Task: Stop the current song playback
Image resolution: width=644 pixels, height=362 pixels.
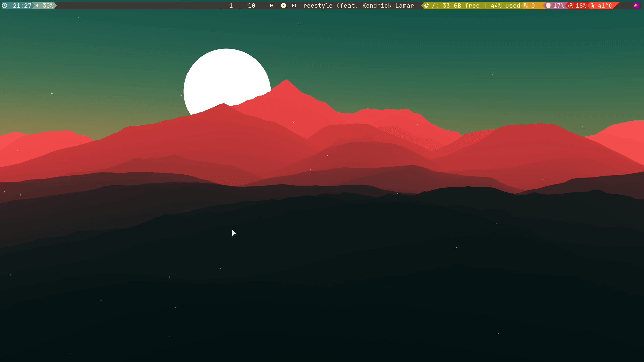Action: coord(283,6)
